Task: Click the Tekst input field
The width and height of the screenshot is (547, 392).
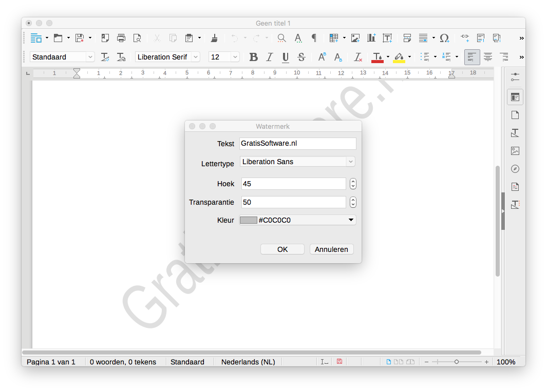Action: click(297, 144)
